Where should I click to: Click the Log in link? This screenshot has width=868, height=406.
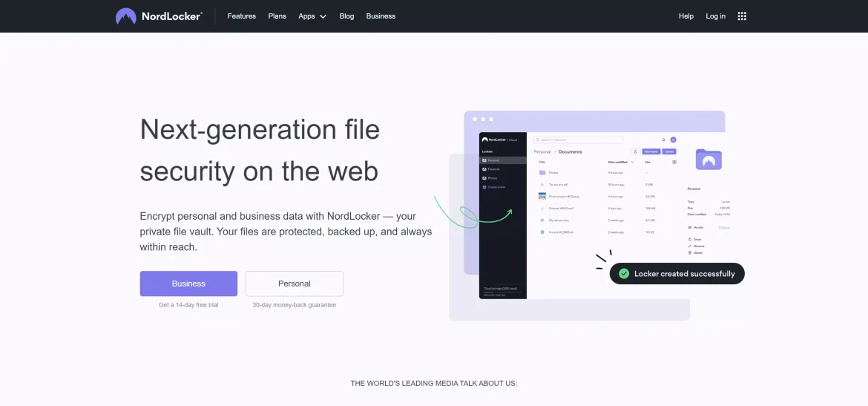point(715,16)
